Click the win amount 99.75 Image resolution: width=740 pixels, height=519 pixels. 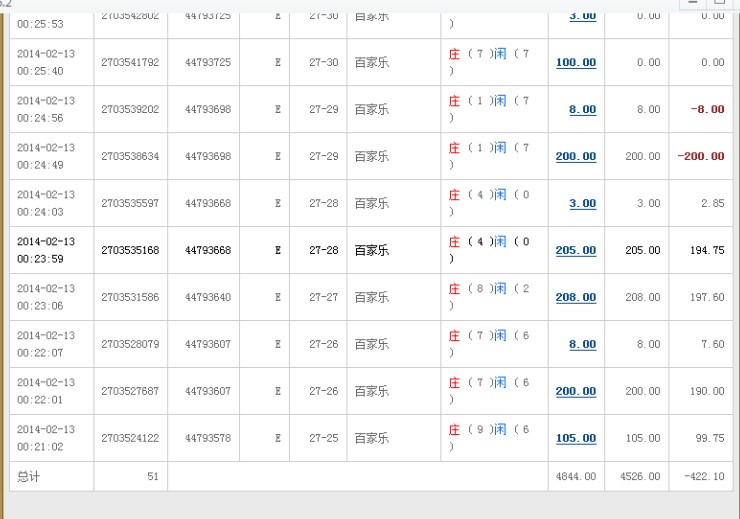710,438
